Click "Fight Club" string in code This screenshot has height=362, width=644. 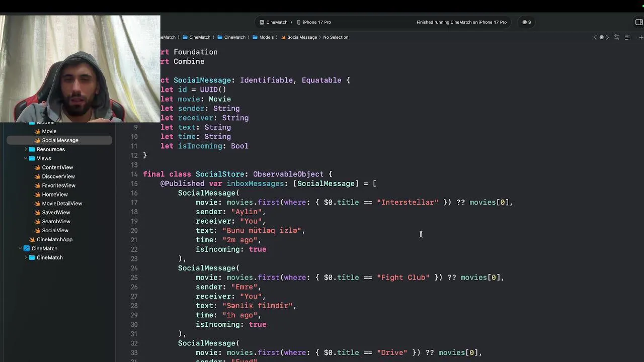click(x=403, y=278)
